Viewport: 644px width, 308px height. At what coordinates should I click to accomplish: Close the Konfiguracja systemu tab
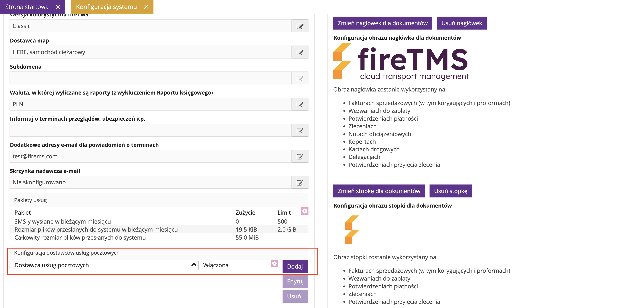(x=146, y=7)
